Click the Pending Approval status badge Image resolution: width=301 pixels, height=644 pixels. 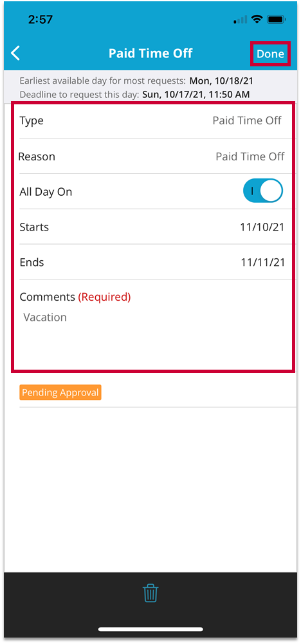pyautogui.click(x=60, y=393)
